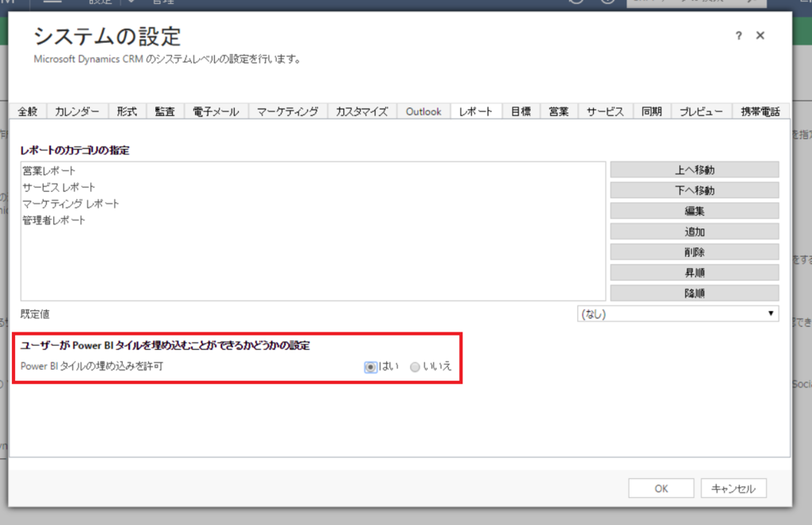The height and width of the screenshot is (525, 812).
Task: Switch to the サービス tab
Action: pos(605,111)
